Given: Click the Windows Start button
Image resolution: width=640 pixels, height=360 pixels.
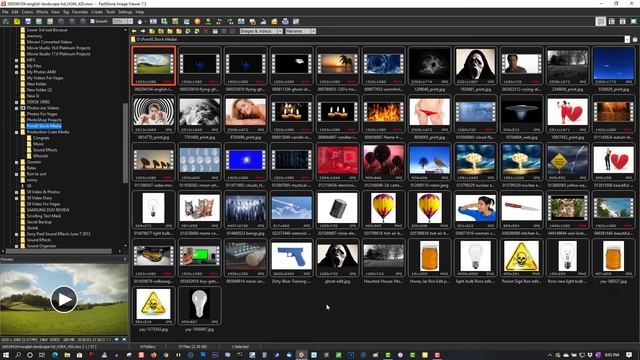Looking at the screenshot, I should tap(6, 355).
